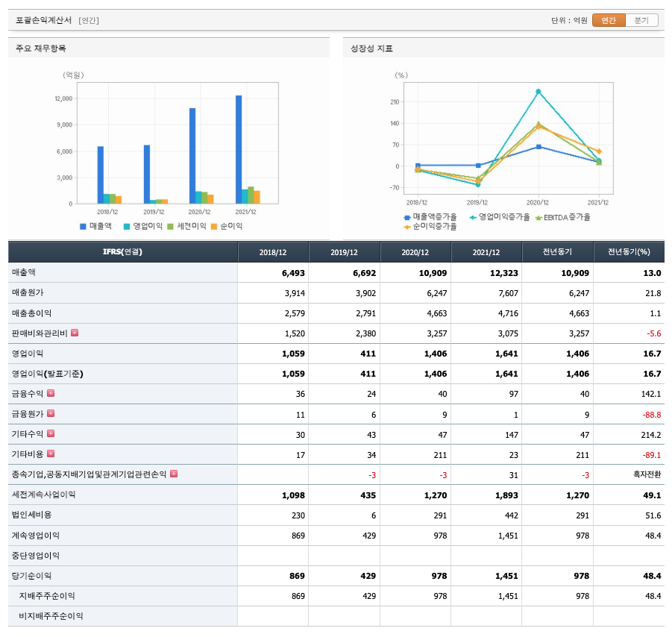Click 법인세비용 2021/12 value 442
The height and width of the screenshot is (637, 672).
coord(512,515)
